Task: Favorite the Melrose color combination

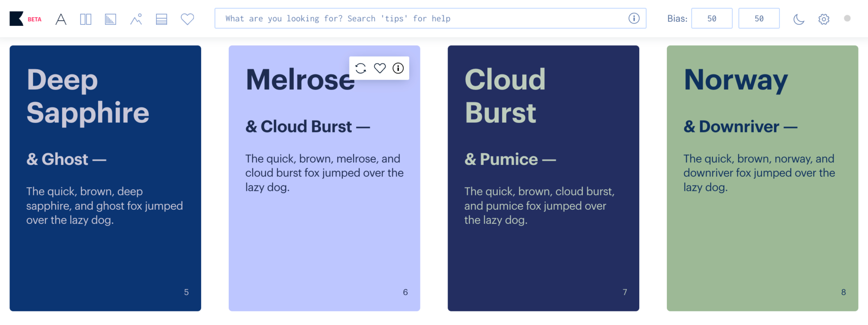Action: click(x=380, y=68)
